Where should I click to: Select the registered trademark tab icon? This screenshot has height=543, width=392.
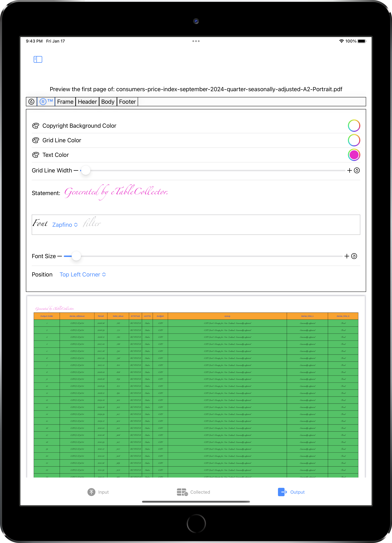46,102
